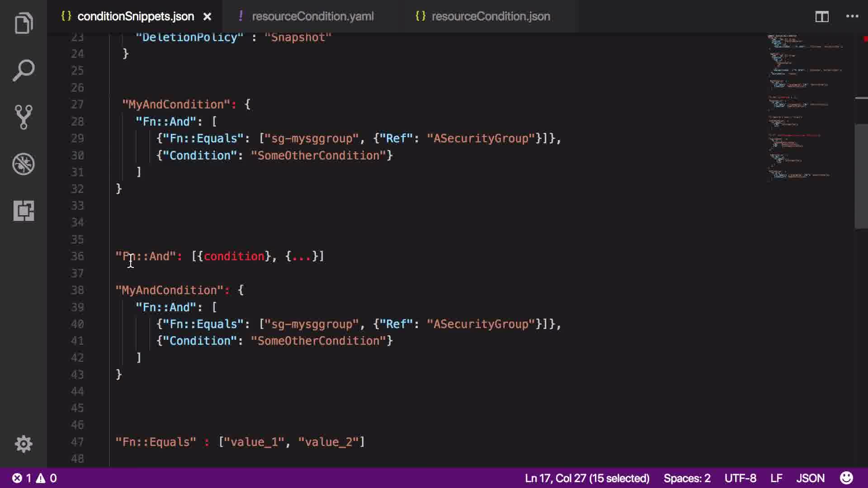868x488 pixels.
Task: Open the Debug view icon
Action: tap(24, 164)
